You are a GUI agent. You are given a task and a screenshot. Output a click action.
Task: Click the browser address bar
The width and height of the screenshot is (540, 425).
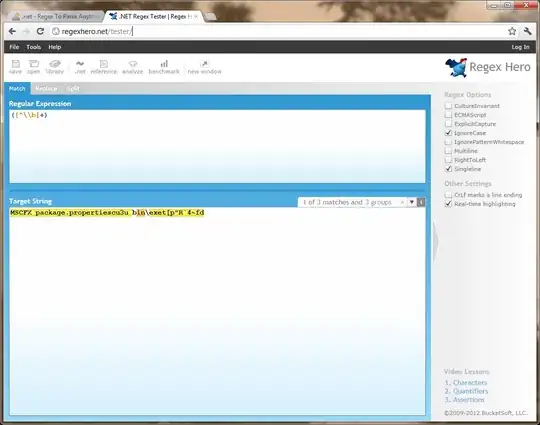click(279, 31)
